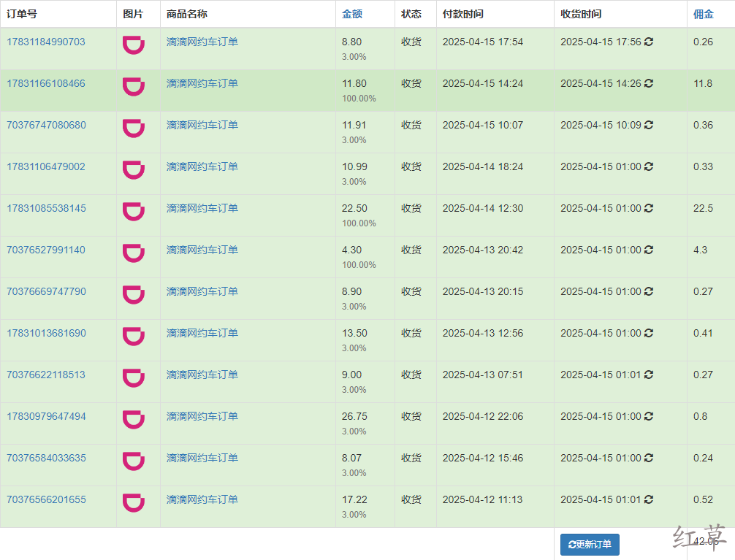Select commission value 11.8
Viewport: 735px width, 560px height.
[x=703, y=83]
